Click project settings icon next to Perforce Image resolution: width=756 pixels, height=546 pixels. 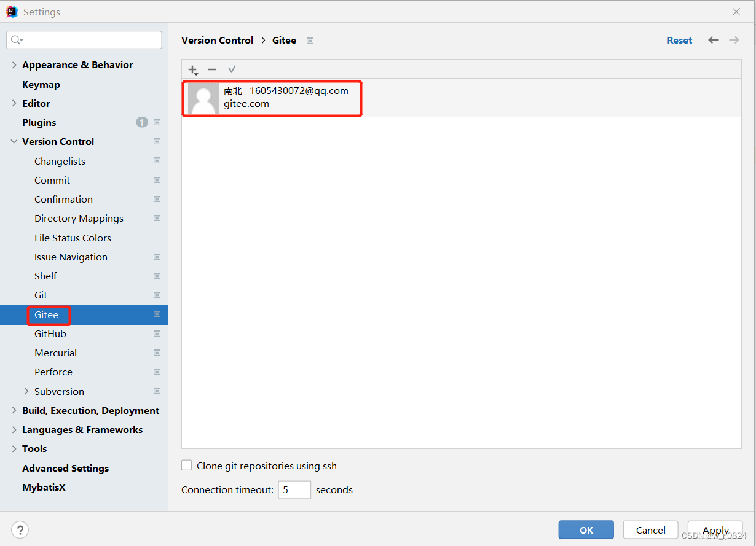[x=157, y=372]
